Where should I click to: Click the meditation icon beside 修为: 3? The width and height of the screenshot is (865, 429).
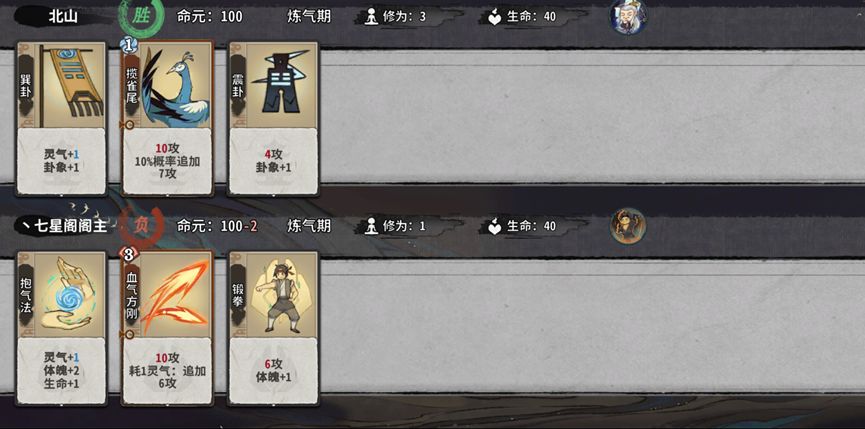(372, 17)
